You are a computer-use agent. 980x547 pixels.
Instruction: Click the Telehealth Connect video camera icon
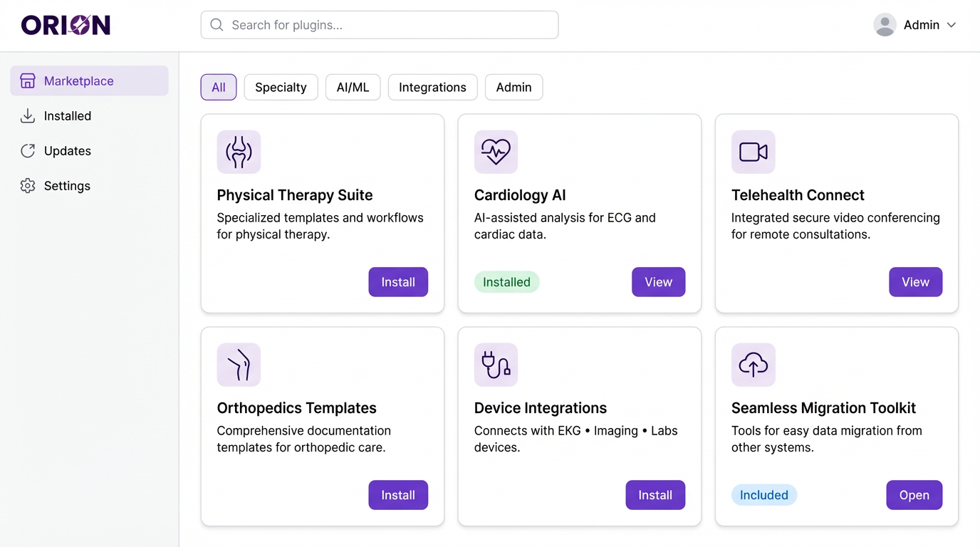tap(753, 152)
